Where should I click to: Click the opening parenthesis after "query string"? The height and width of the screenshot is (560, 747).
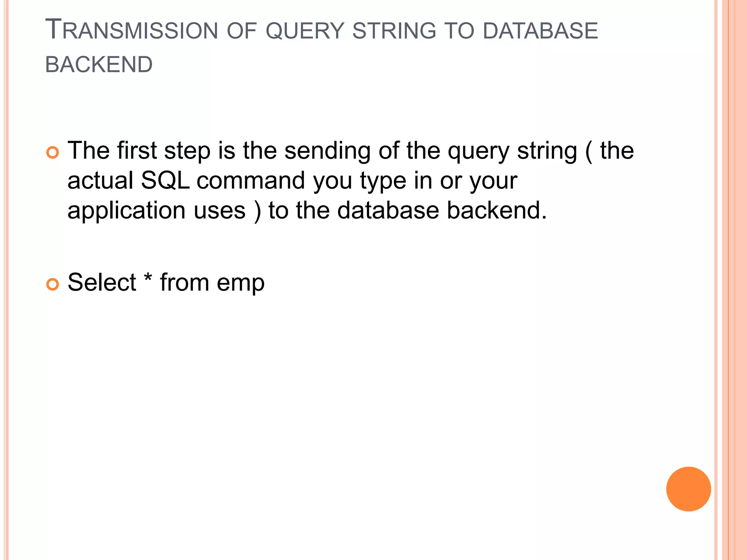coord(588,151)
